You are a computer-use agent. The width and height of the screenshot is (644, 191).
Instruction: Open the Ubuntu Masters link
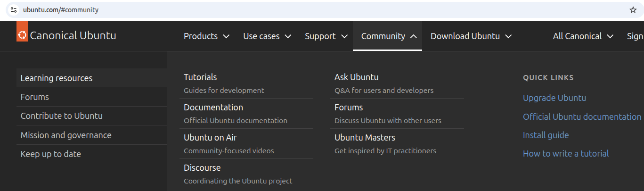click(x=365, y=137)
